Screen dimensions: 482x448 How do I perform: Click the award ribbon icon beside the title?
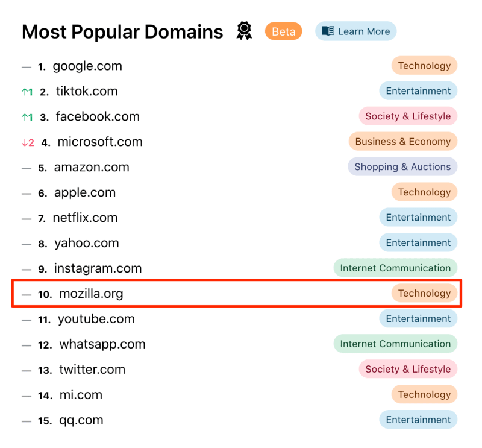tap(244, 31)
